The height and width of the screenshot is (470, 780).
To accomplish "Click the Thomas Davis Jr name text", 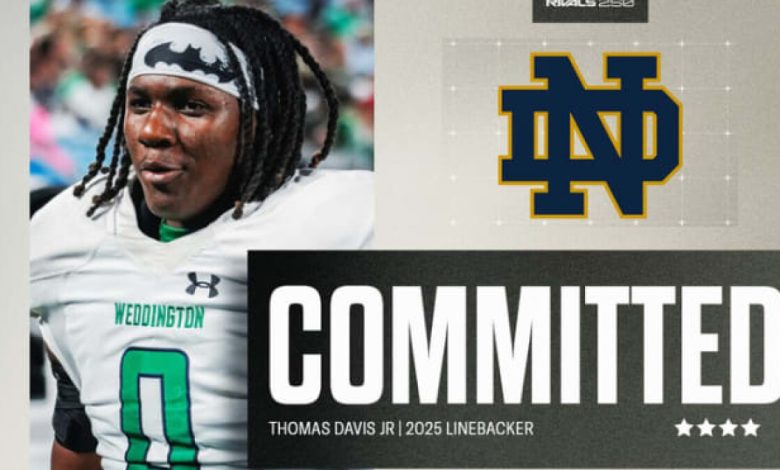I will (x=332, y=428).
